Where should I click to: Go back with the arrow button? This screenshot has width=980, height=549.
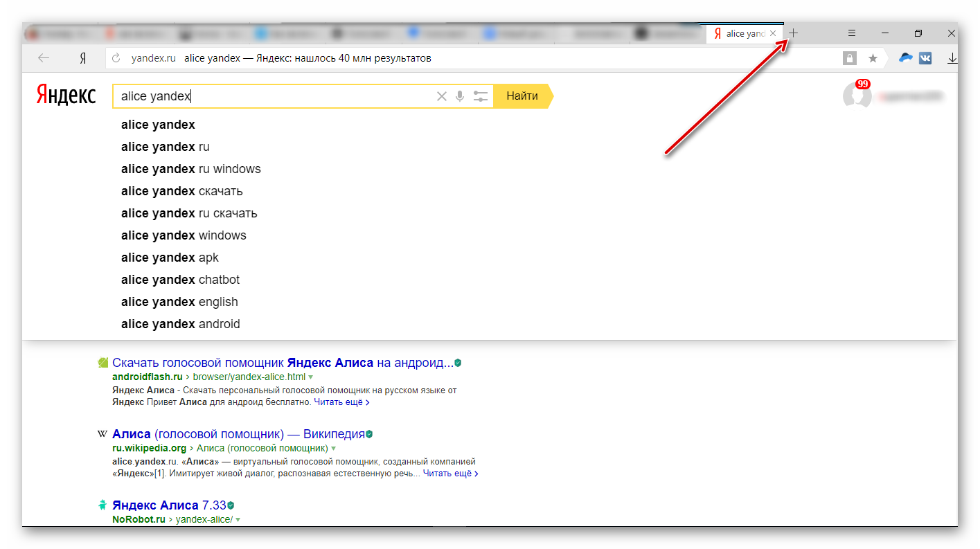click(44, 58)
